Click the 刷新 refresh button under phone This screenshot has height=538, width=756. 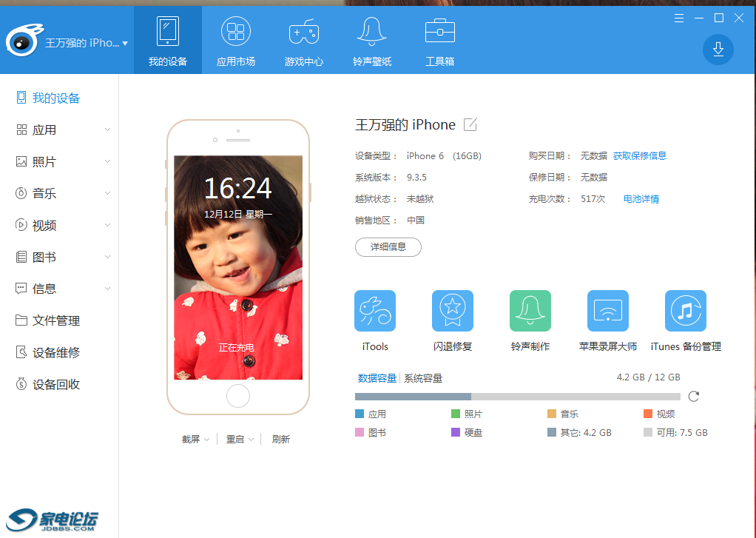(280, 439)
